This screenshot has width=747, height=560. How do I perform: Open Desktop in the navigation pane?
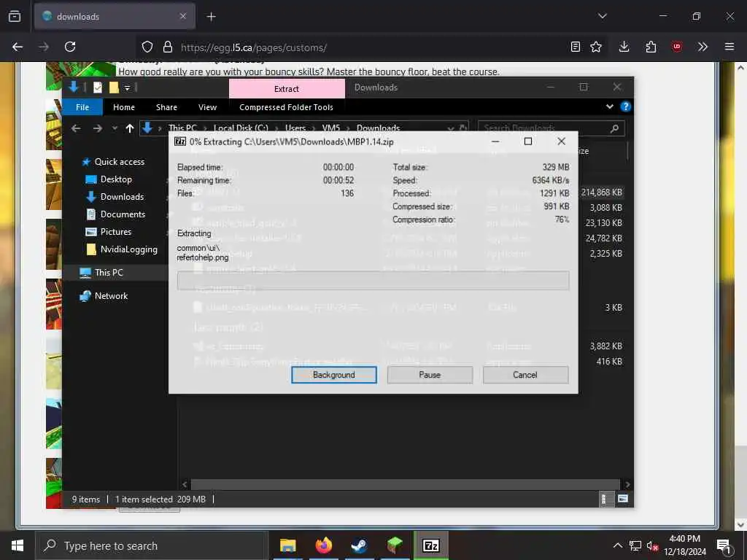click(x=116, y=179)
